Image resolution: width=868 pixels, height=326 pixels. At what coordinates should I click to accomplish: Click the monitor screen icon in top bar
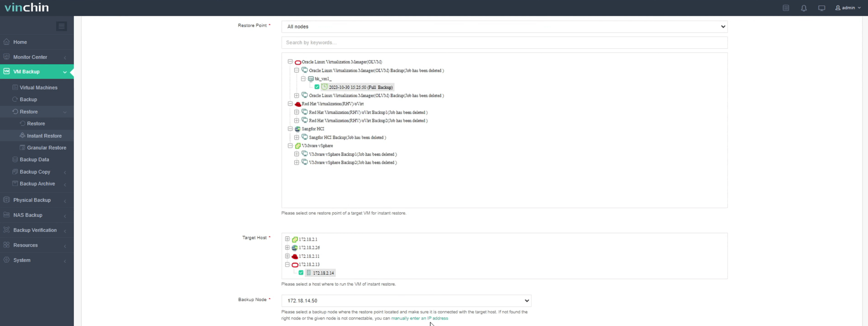coord(822,8)
